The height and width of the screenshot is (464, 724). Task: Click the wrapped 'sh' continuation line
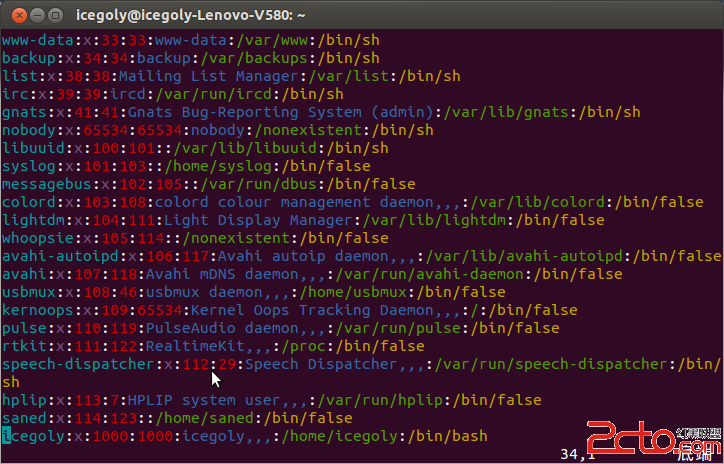(11, 382)
